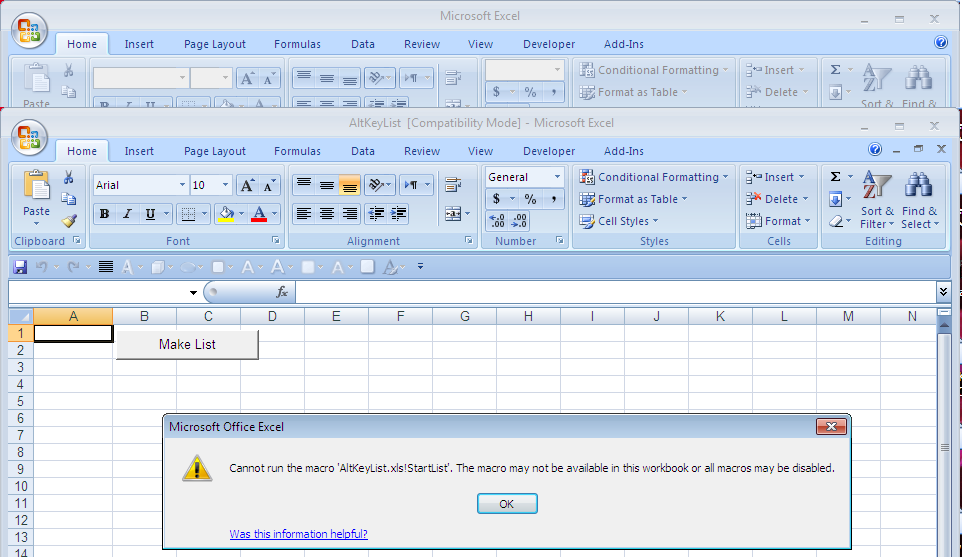This screenshot has width=962, height=557.
Task: Click into the formula bar input field
Action: pos(615,292)
